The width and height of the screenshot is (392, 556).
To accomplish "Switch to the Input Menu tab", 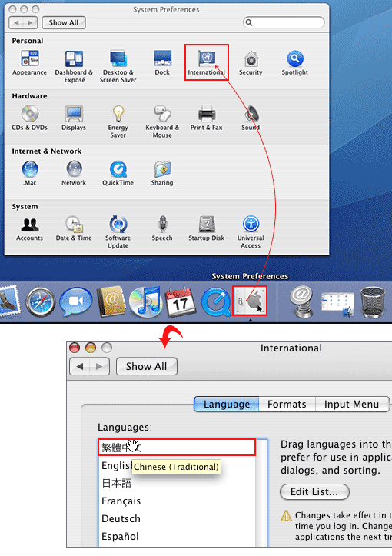I will (x=351, y=405).
